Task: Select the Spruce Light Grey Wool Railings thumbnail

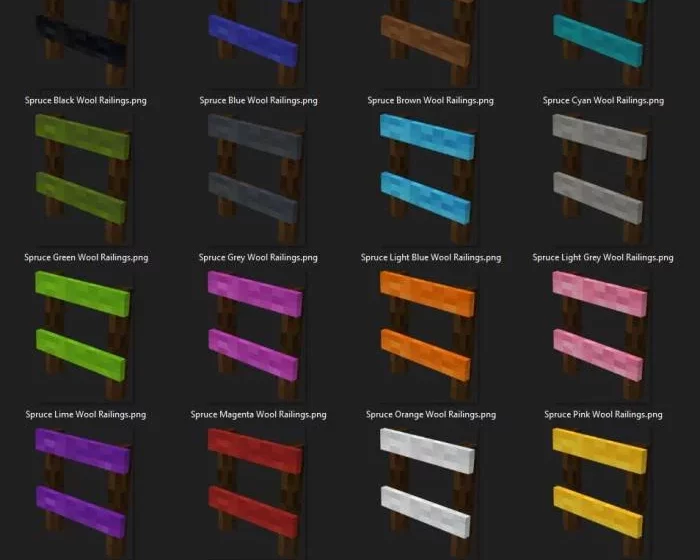Action: click(x=598, y=172)
